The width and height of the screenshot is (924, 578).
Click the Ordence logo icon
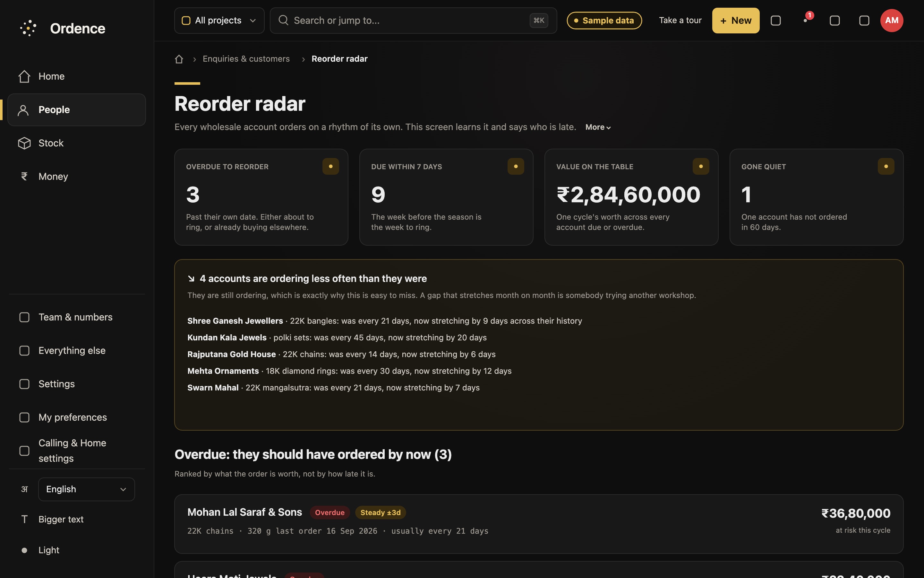(x=28, y=28)
